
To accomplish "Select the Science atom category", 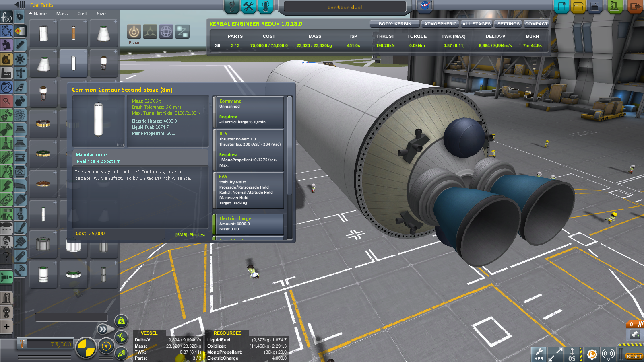I will (x=20, y=115).
